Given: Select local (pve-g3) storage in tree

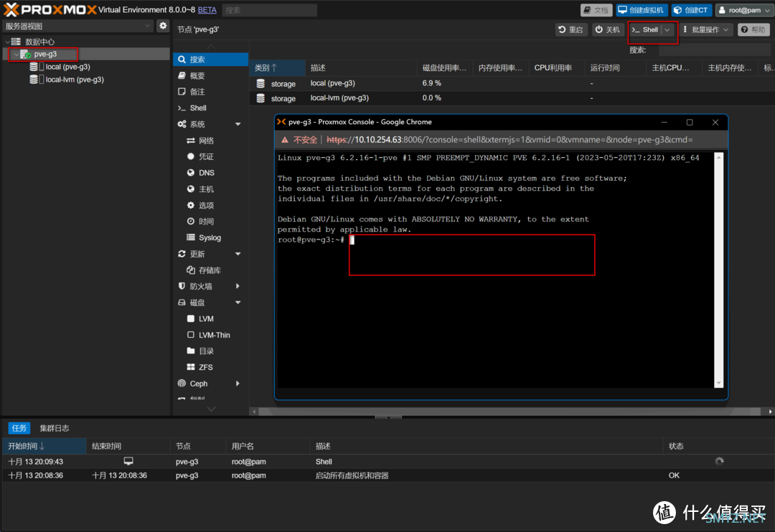Looking at the screenshot, I should [67, 67].
